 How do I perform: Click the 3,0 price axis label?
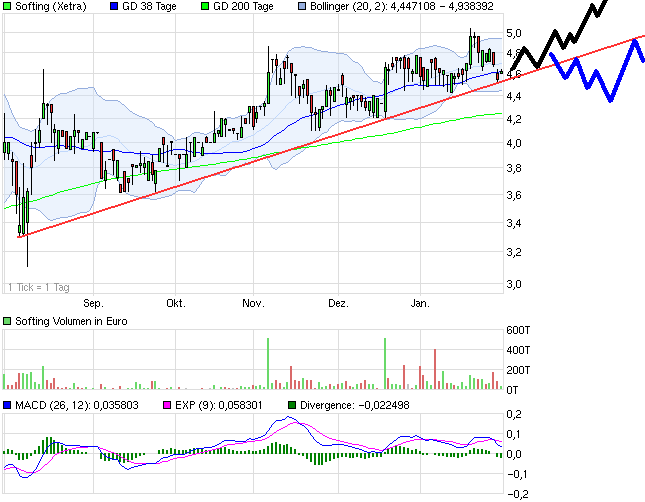tap(514, 284)
